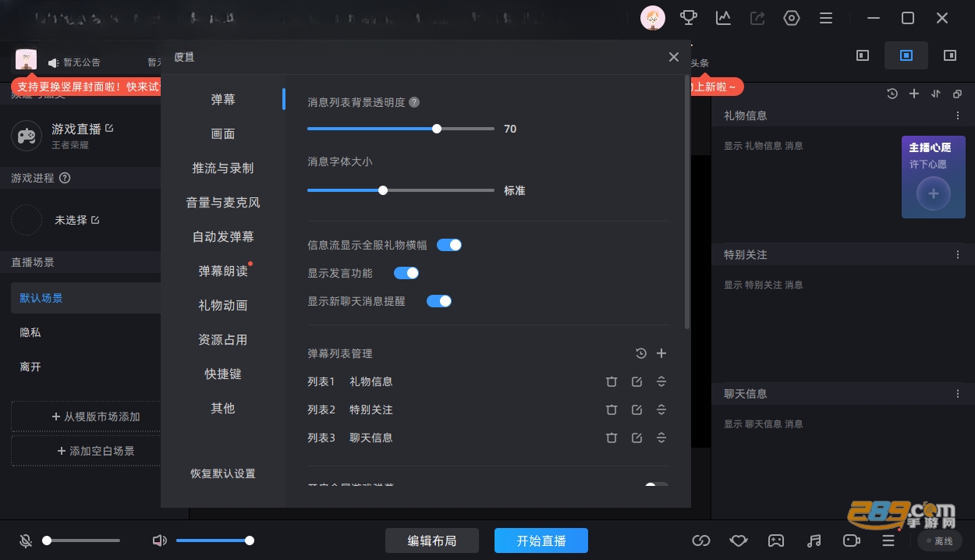Image resolution: width=975 pixels, height=560 pixels.
Task: Delete 列表1 礼物信息
Action: tap(612, 381)
